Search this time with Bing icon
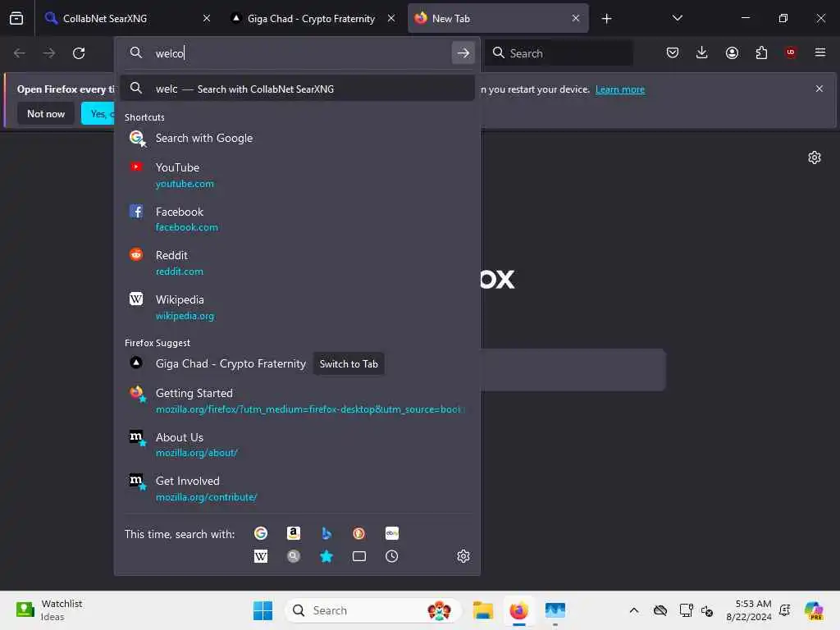Image resolution: width=840 pixels, height=630 pixels. point(326,533)
